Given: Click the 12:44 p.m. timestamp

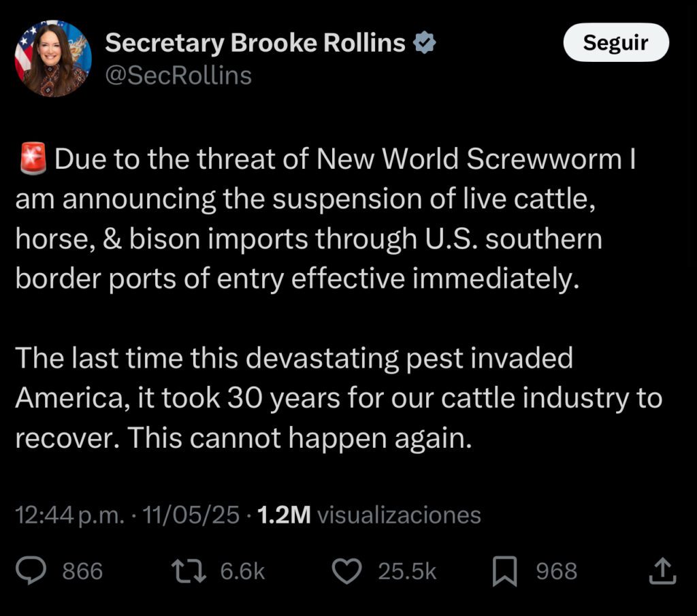Looking at the screenshot, I should click(x=69, y=515).
